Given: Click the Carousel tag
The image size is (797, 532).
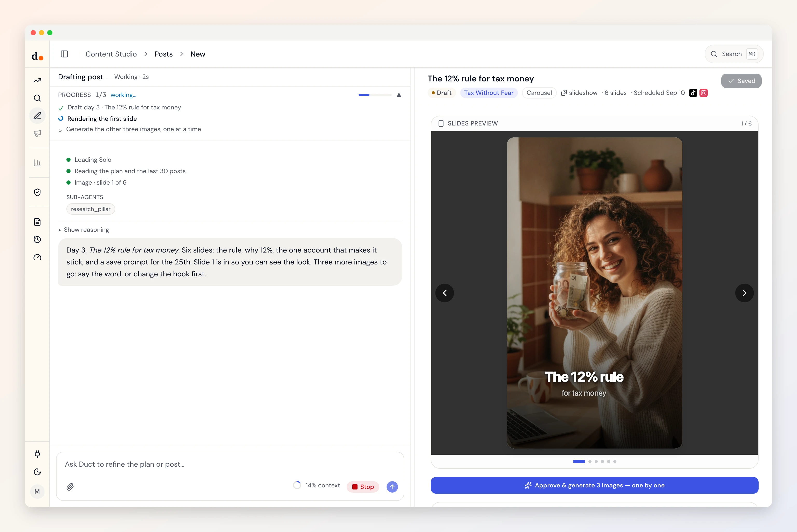Looking at the screenshot, I should [539, 93].
